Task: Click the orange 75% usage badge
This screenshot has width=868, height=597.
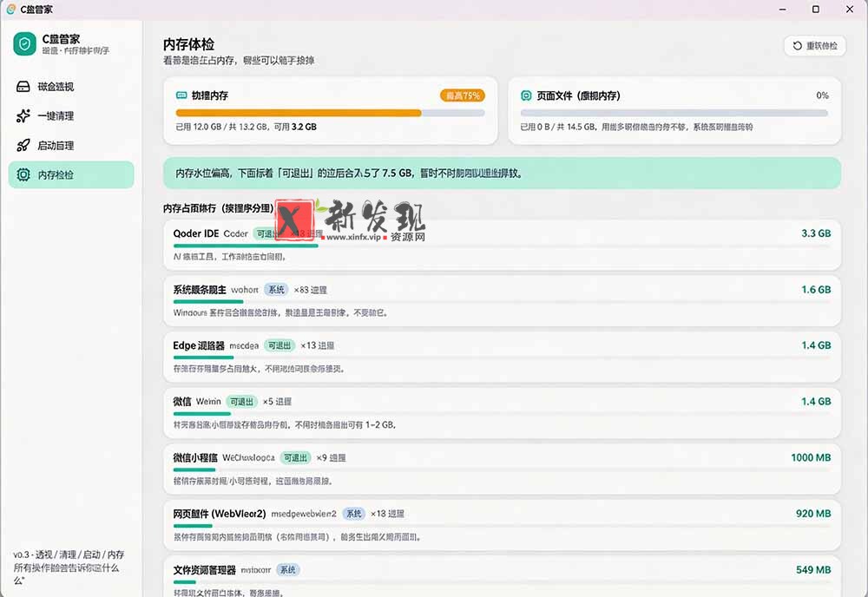Action: point(463,95)
